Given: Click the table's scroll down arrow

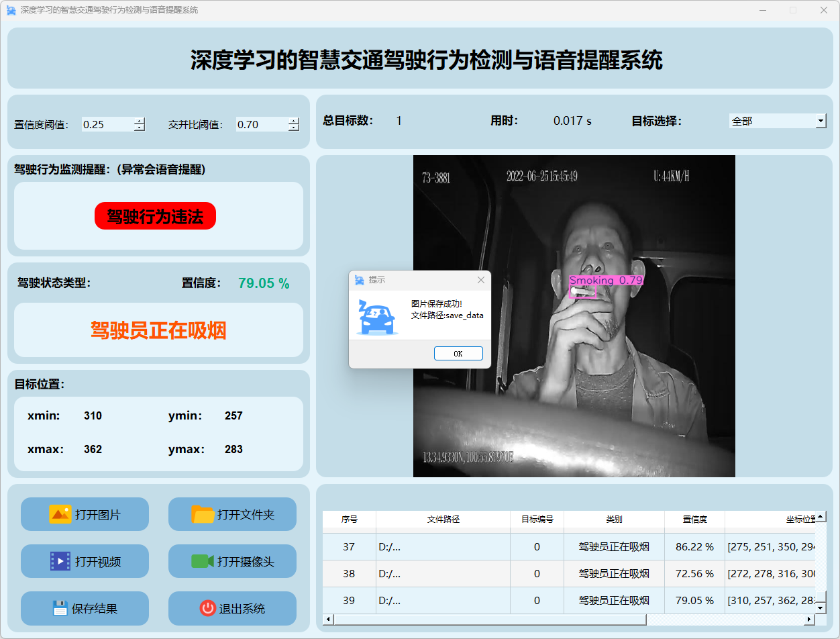Looking at the screenshot, I should tap(821, 607).
